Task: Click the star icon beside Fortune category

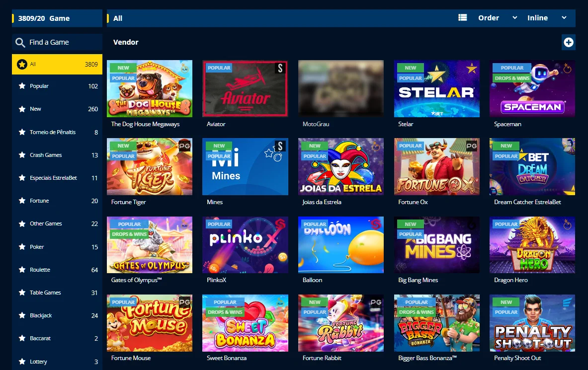Action: [x=22, y=201]
